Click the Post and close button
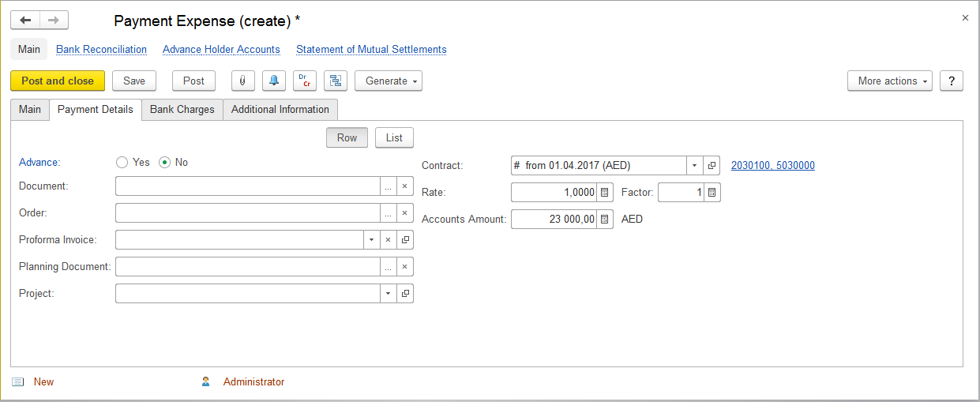This screenshot has height=402, width=980. pyautogui.click(x=58, y=81)
